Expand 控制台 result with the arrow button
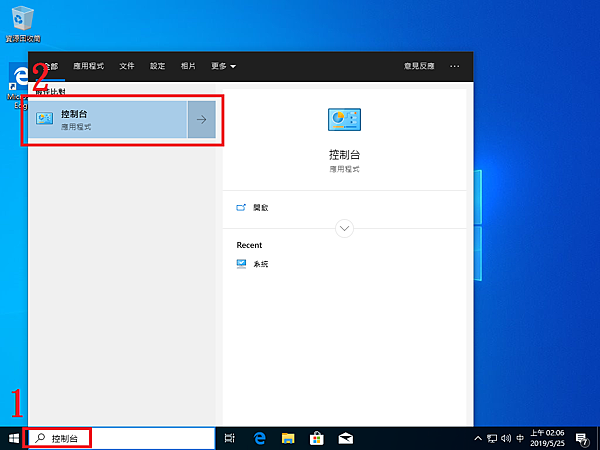The width and height of the screenshot is (600, 450). click(x=202, y=120)
